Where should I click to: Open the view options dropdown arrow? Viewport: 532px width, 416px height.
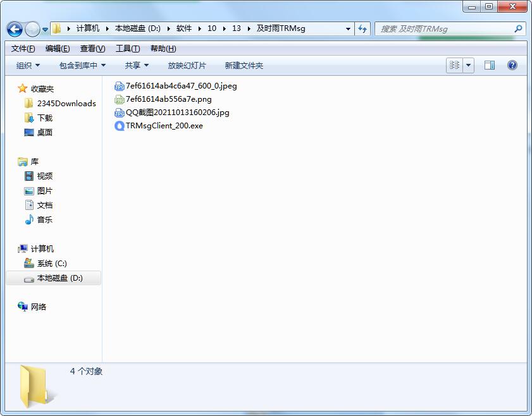pyautogui.click(x=469, y=65)
